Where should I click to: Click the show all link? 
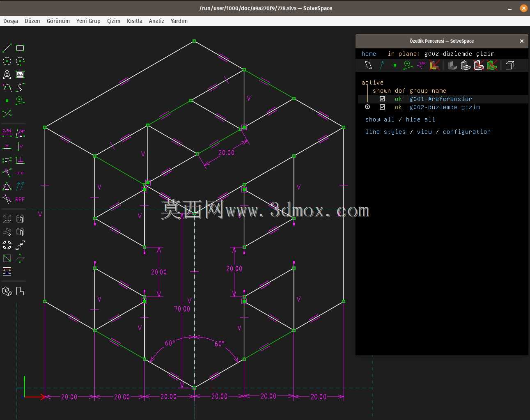click(380, 119)
